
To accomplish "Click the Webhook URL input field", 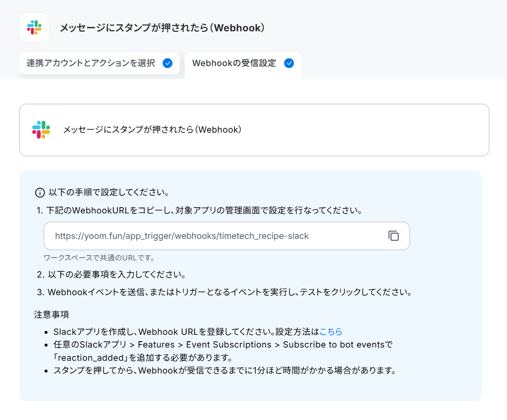I will pyautogui.click(x=227, y=236).
